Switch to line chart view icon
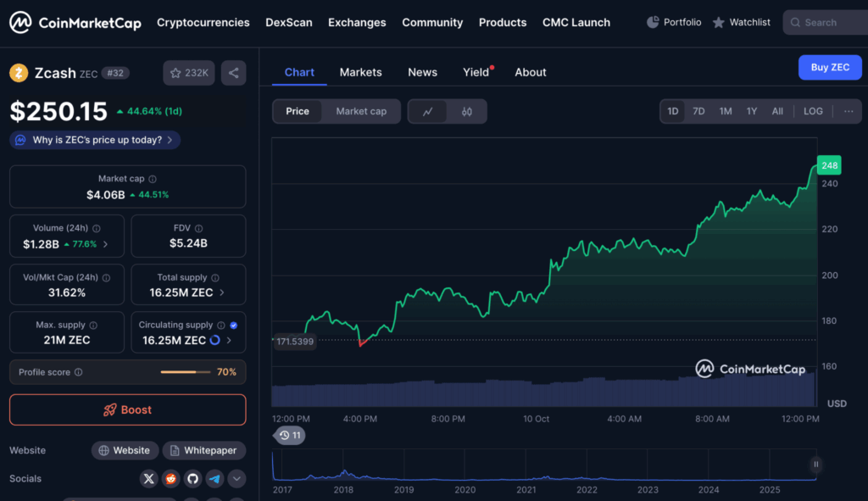The width and height of the screenshot is (868, 501). pos(428,111)
